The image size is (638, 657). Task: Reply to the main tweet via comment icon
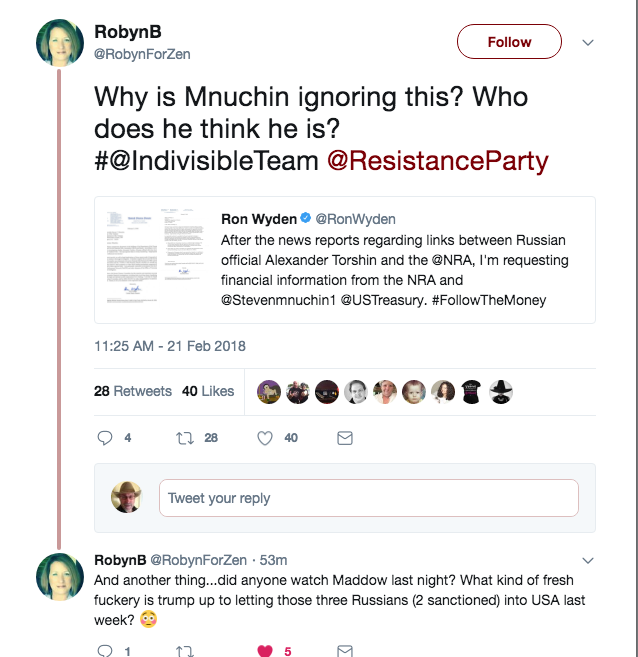pyautogui.click(x=105, y=437)
